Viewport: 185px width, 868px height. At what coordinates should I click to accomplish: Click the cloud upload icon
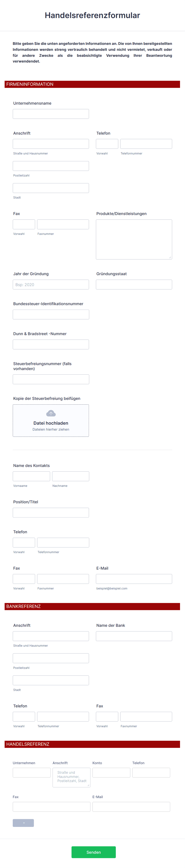tap(51, 413)
